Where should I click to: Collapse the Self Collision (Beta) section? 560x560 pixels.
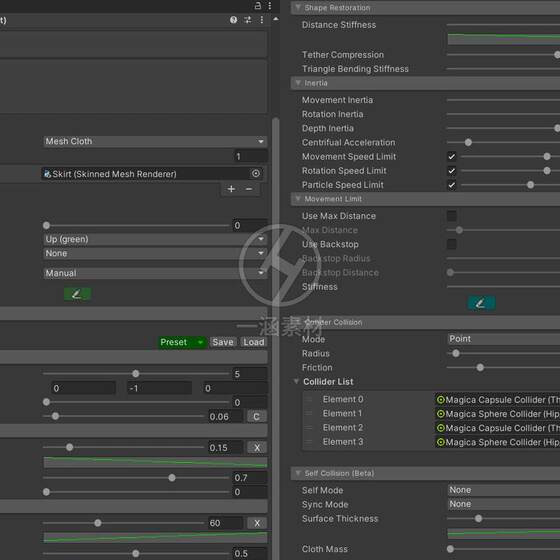pos(298,473)
